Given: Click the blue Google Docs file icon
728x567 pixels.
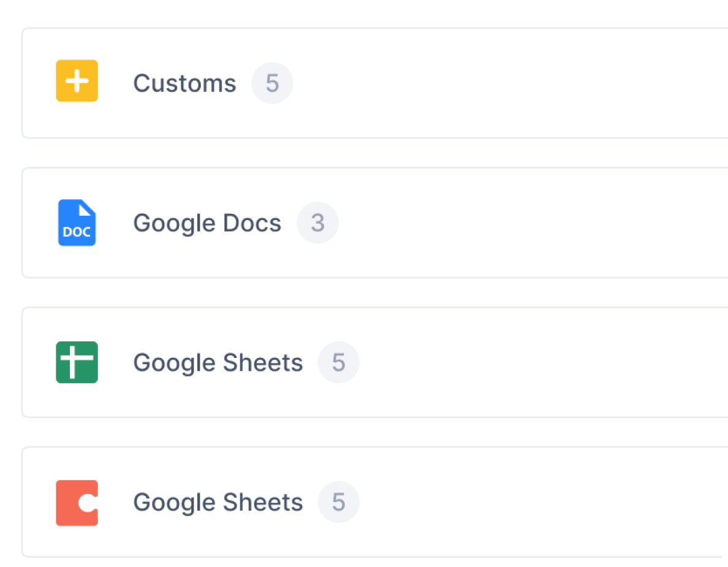Looking at the screenshot, I should pyautogui.click(x=77, y=223).
